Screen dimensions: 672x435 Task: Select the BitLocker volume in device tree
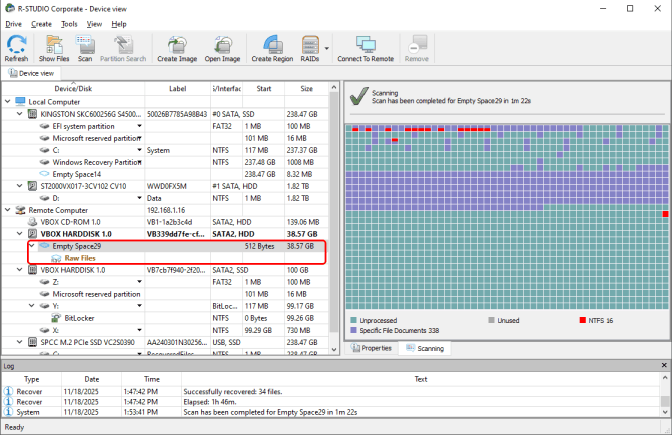(x=82, y=317)
